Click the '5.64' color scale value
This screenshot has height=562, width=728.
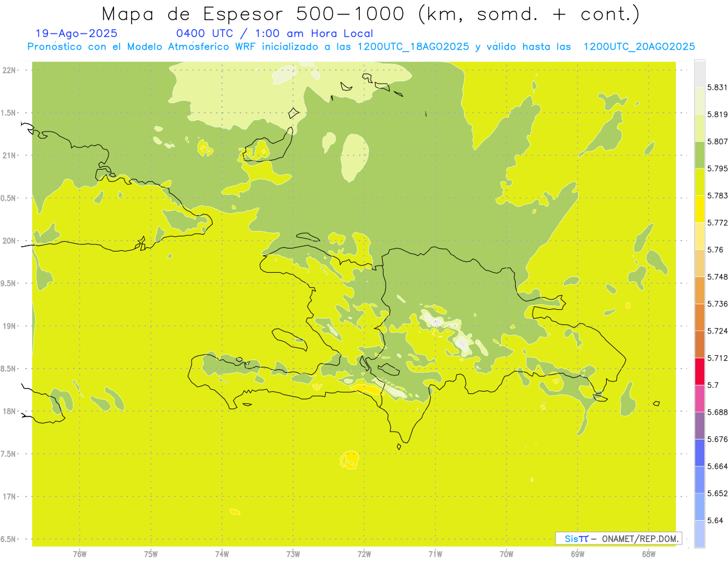(715, 521)
